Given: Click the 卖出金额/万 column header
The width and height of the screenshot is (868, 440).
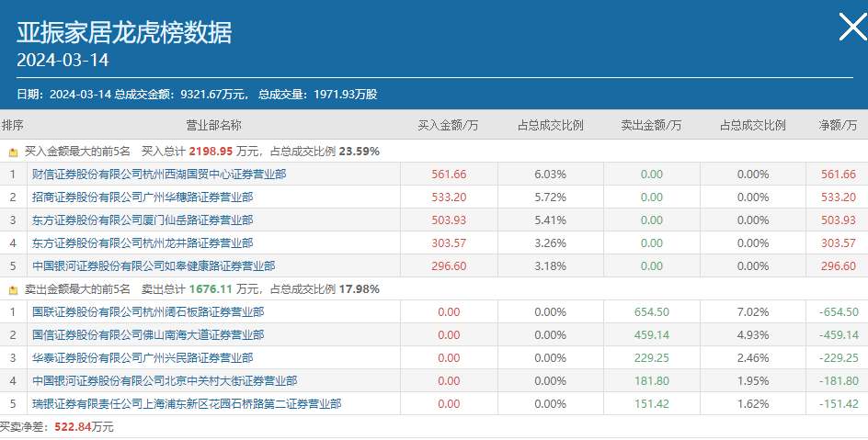Looking at the screenshot, I should coord(652,126).
